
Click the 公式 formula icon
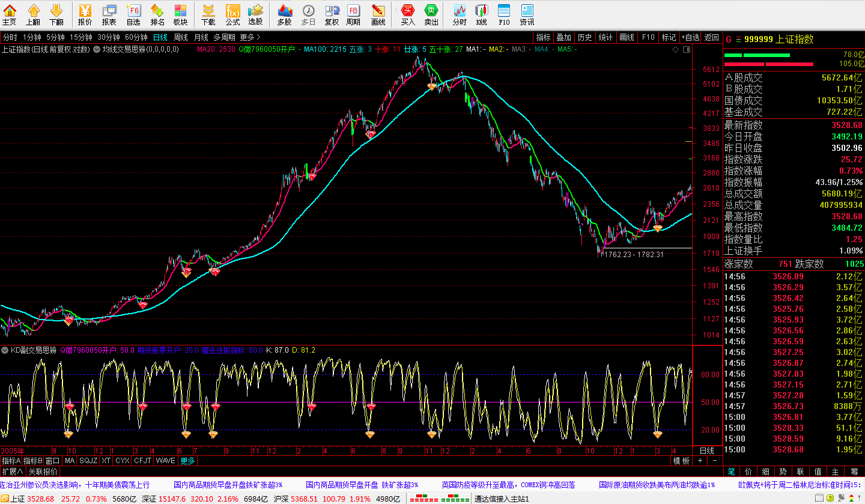pos(232,14)
